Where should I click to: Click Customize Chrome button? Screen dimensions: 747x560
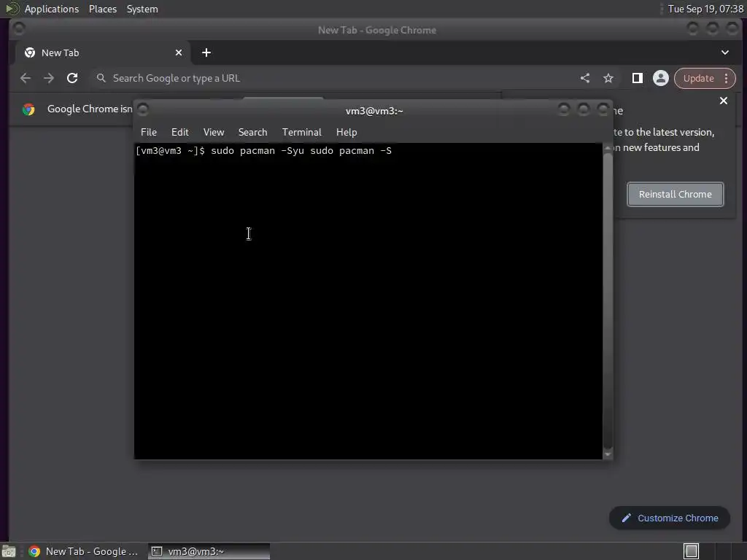pyautogui.click(x=670, y=518)
